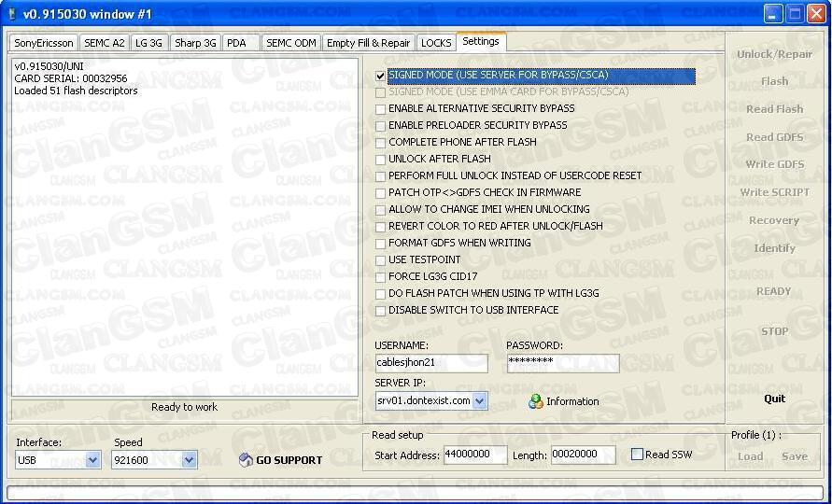Enable Patch OTP<>GDFS Check in Firmware
The width and height of the screenshot is (832, 504).
tap(380, 193)
